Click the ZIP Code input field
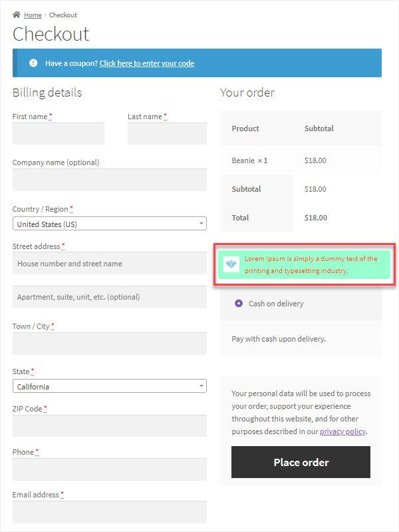 pyautogui.click(x=110, y=426)
